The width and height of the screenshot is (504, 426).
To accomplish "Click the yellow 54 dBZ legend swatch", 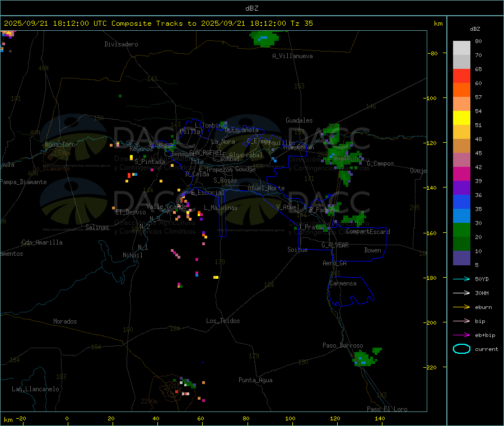I will 461,118.
